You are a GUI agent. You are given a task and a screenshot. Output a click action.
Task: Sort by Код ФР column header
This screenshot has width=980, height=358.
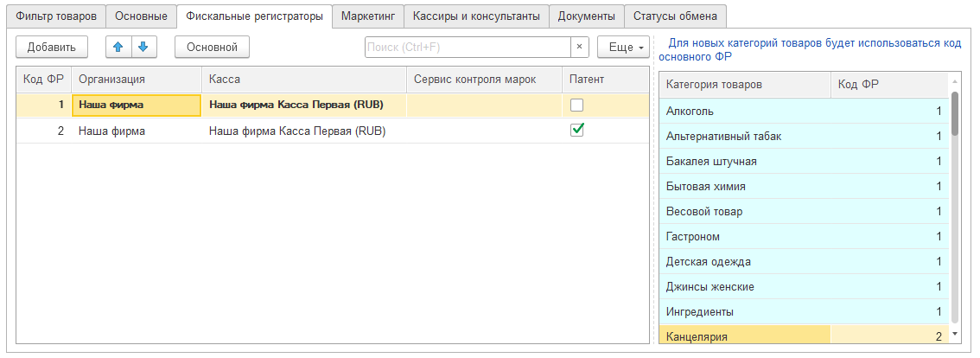[x=43, y=80]
